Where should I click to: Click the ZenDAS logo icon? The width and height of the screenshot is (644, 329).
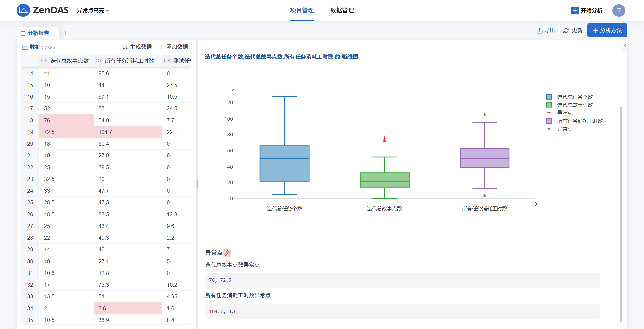click(23, 10)
